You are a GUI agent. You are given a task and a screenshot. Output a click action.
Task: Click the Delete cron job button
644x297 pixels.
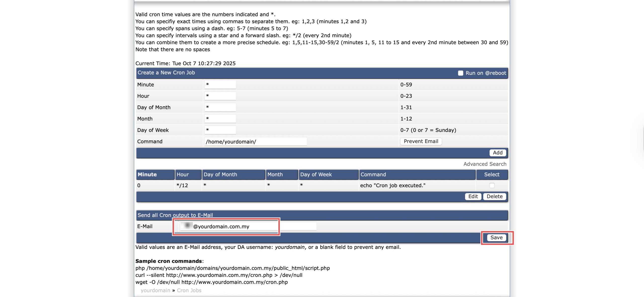(x=494, y=196)
